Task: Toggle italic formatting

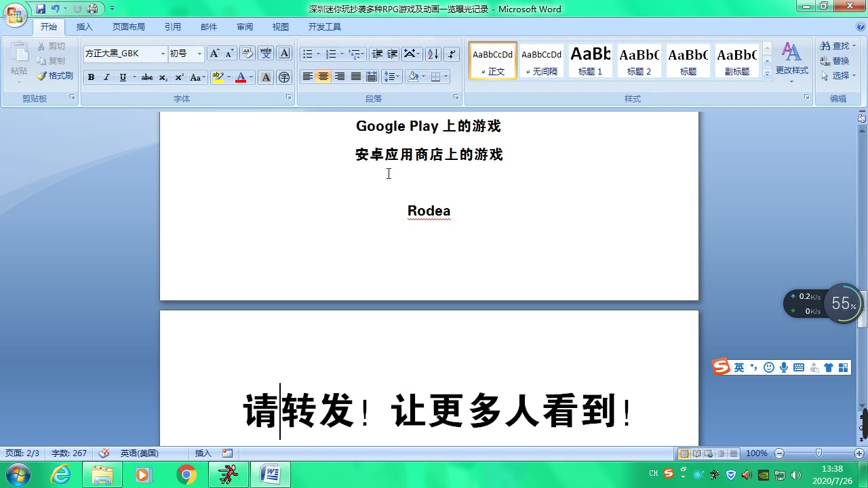Action: 106,77
